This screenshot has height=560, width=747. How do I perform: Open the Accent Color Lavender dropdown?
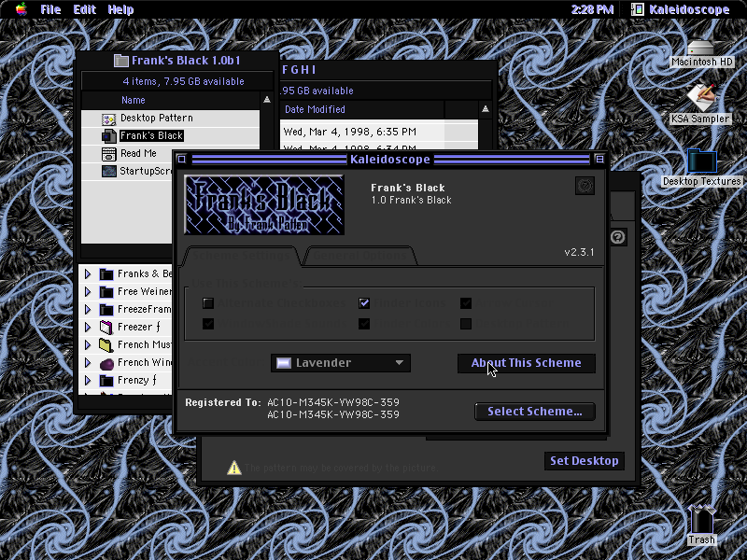(341, 363)
